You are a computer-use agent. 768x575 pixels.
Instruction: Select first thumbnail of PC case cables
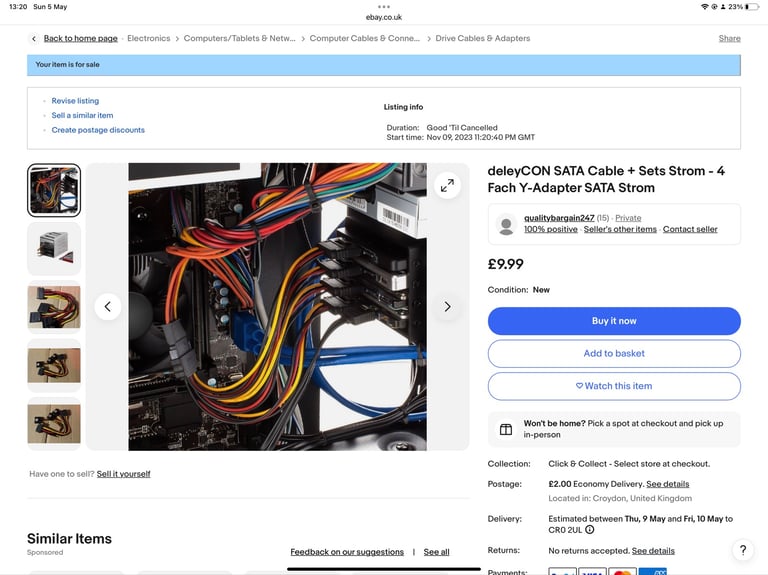[x=54, y=190]
